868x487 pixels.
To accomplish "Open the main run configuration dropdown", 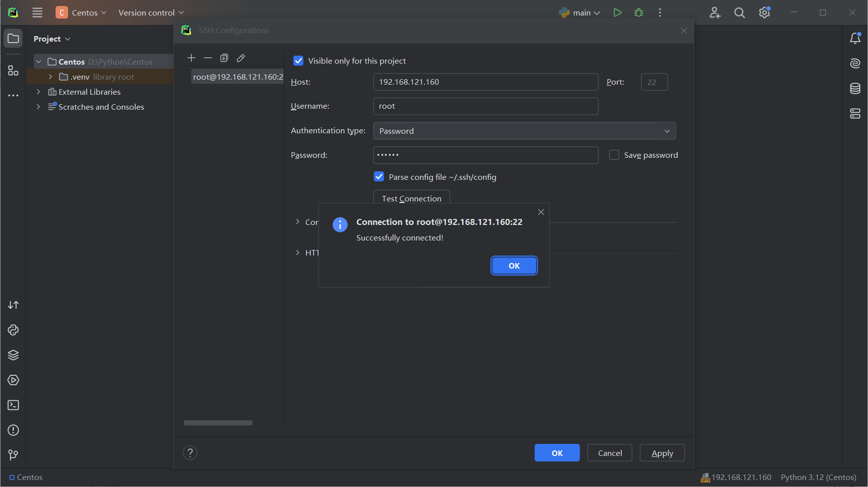I will (580, 13).
